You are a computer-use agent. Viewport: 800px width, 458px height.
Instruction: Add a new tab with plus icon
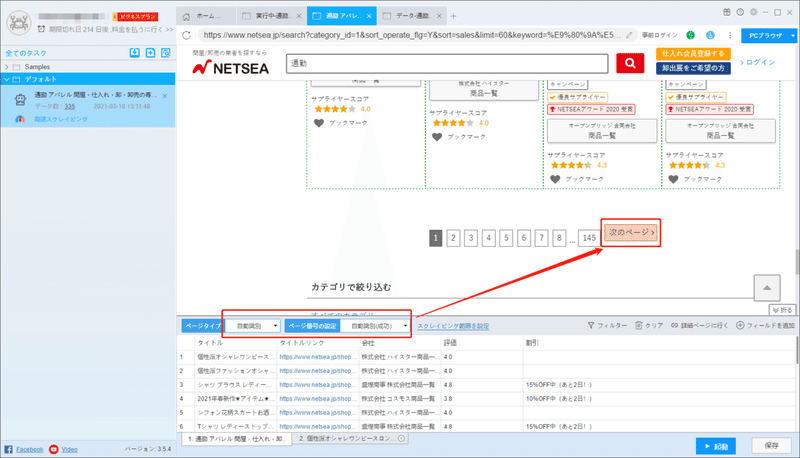[454, 16]
